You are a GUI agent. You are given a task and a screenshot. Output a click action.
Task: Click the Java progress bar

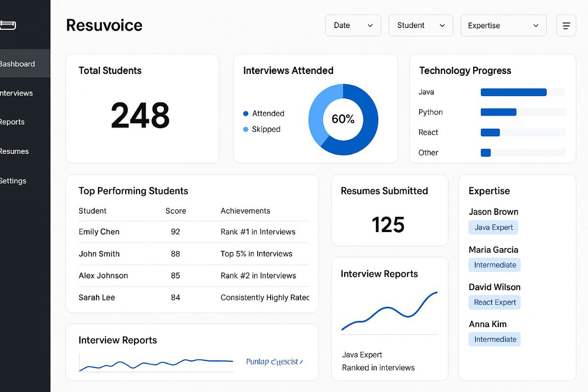click(x=513, y=92)
